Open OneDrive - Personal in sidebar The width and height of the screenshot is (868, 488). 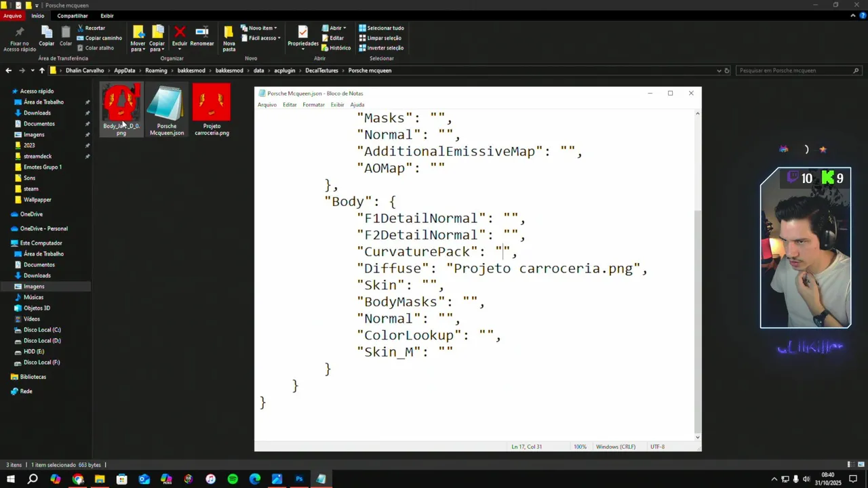(43, 229)
